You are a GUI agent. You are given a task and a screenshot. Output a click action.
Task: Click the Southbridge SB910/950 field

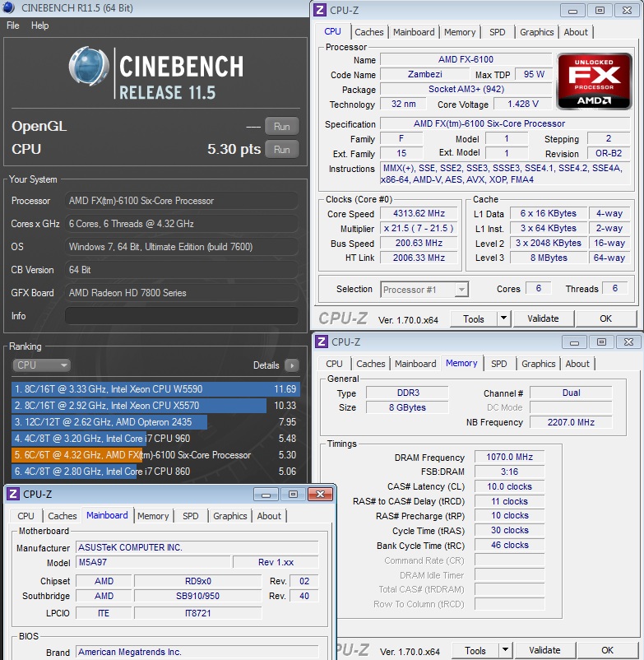(x=197, y=596)
